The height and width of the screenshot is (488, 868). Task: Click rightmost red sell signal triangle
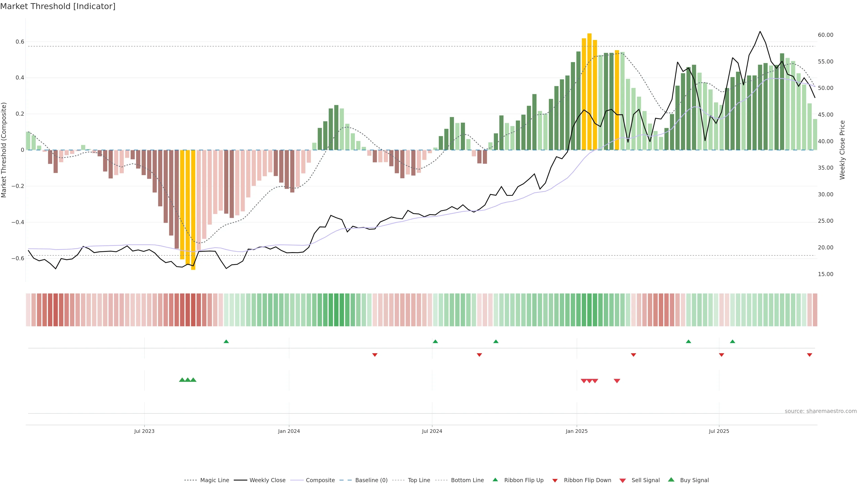pos(617,381)
